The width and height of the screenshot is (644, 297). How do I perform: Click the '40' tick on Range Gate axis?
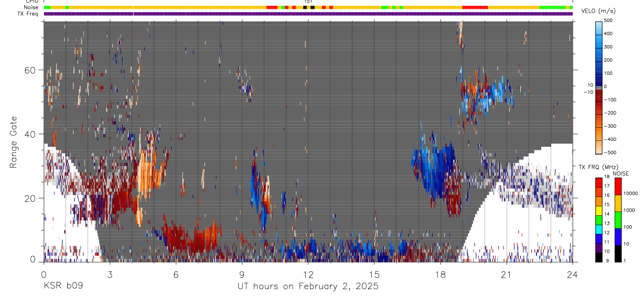tap(30, 134)
